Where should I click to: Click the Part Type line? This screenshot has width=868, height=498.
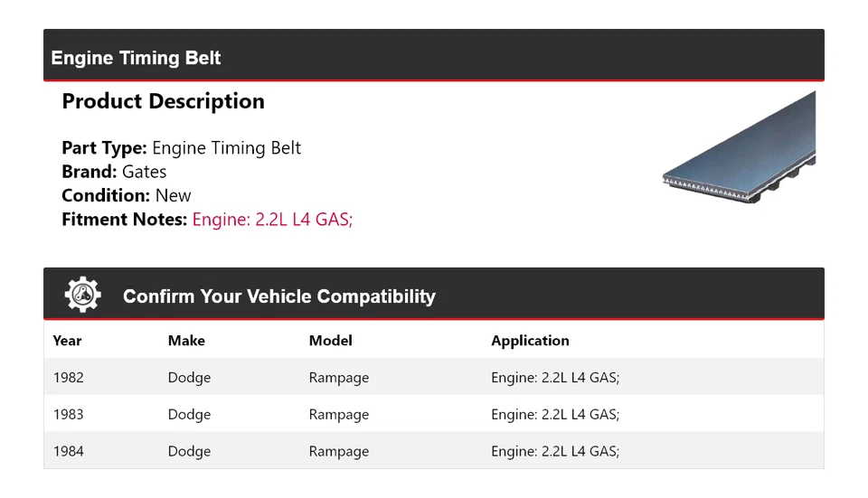pos(181,148)
